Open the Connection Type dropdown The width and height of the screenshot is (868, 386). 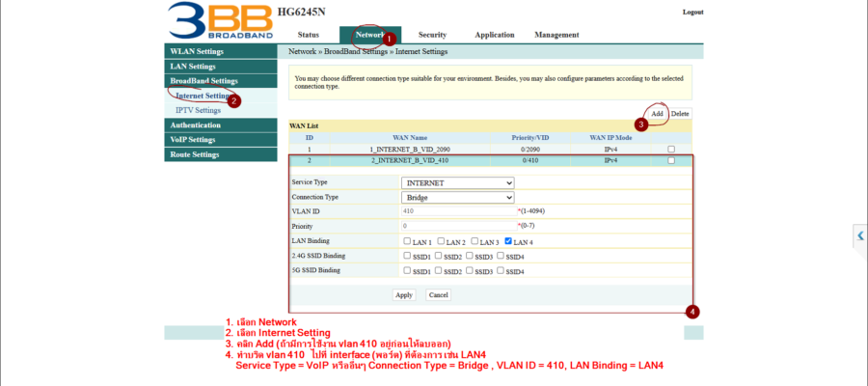click(457, 197)
